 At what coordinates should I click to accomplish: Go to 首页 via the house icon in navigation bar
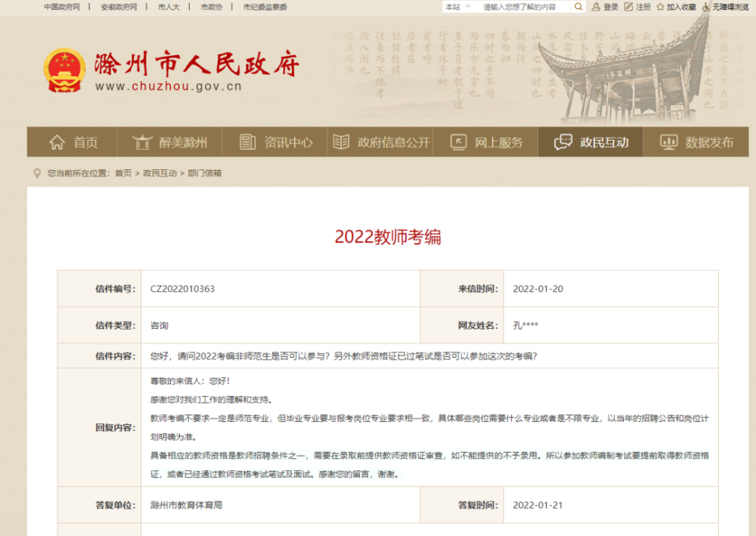click(x=57, y=142)
